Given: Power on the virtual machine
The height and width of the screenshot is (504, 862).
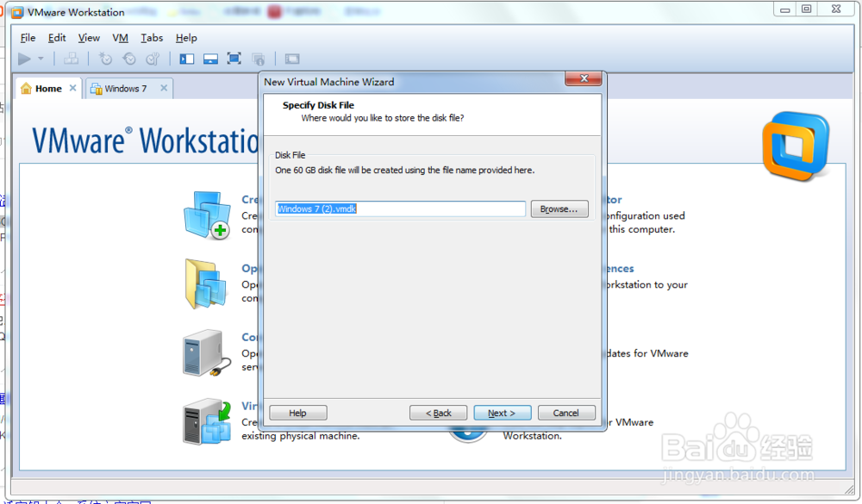Looking at the screenshot, I should coord(23,59).
